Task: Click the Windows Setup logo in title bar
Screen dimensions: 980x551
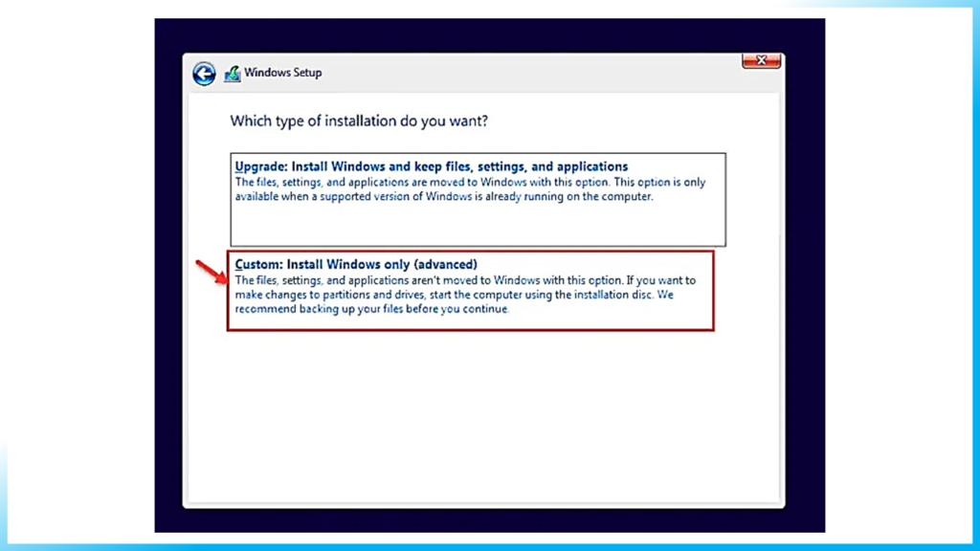Action: 233,73
